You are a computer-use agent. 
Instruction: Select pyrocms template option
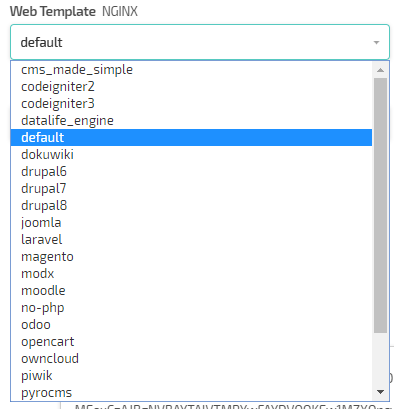coord(191,393)
